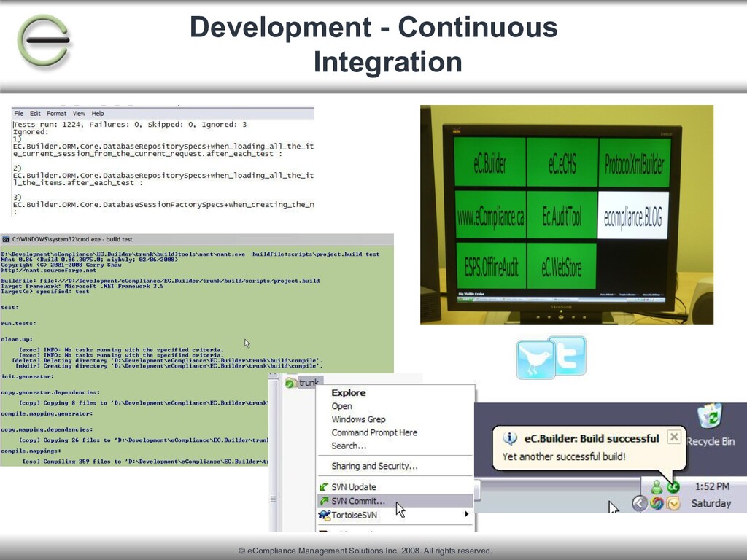747x560 pixels.
Task: Click SVN Update in the context menu
Action: 354,487
